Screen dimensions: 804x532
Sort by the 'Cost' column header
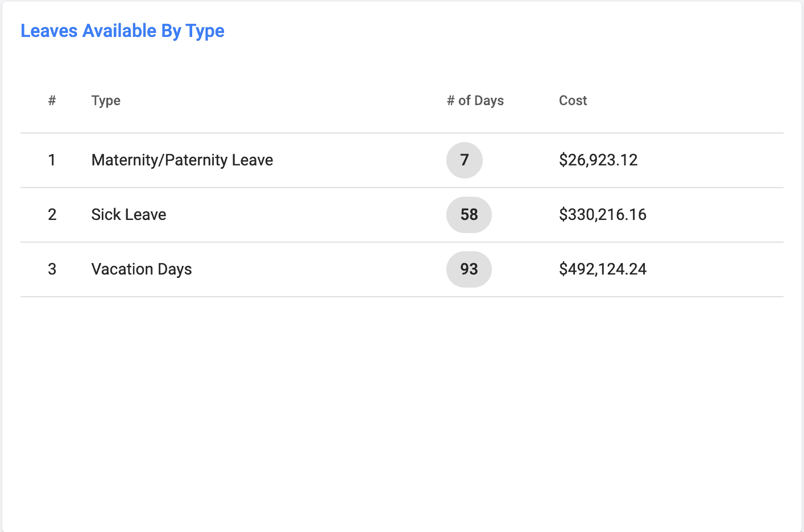click(573, 101)
